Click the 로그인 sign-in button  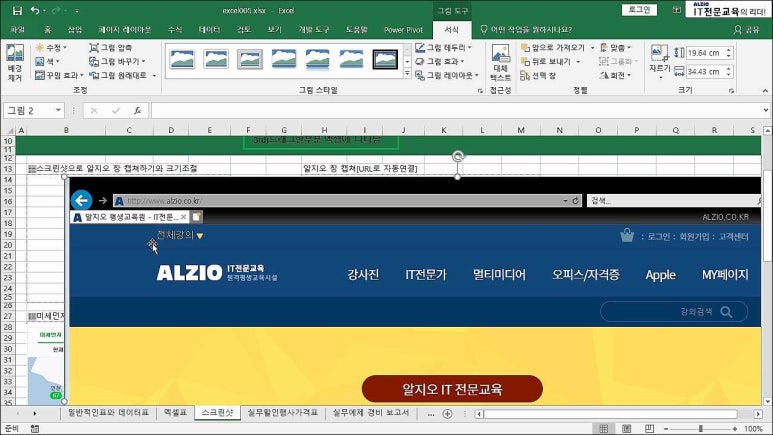pos(639,10)
